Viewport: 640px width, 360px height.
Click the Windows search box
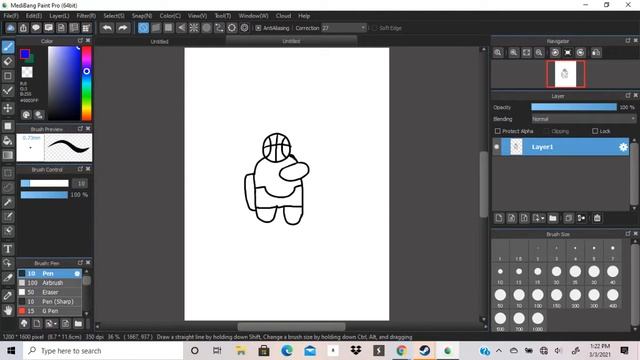(x=103, y=351)
